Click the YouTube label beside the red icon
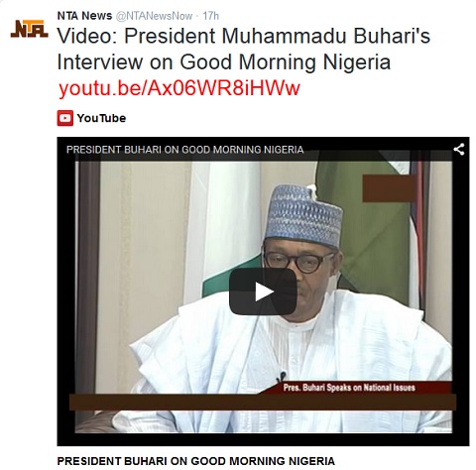476x470 pixels. click(101, 118)
